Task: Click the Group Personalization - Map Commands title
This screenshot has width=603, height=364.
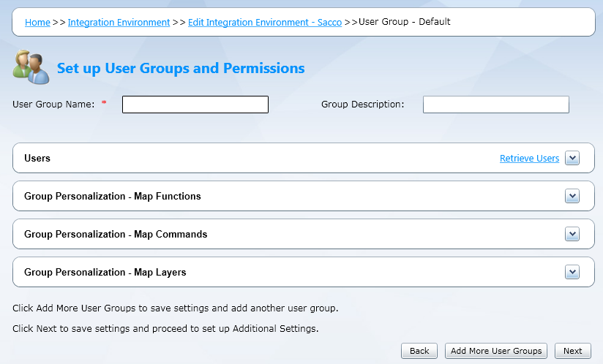Action: 116,234
